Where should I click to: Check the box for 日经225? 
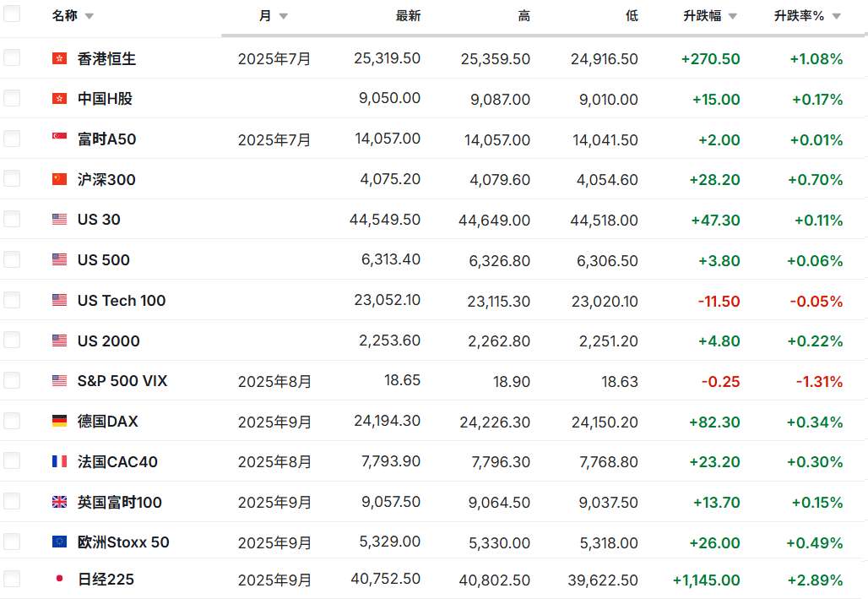coord(12,579)
